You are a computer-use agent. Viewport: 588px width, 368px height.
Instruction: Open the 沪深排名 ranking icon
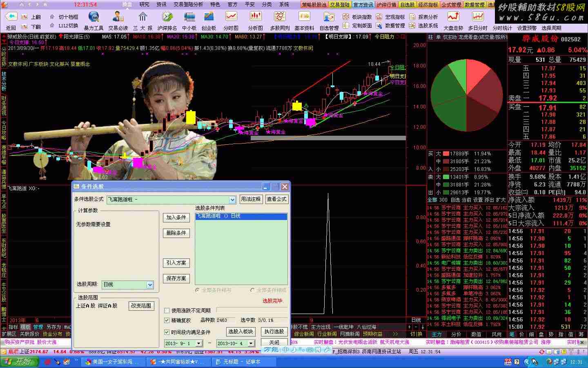tap(167, 17)
